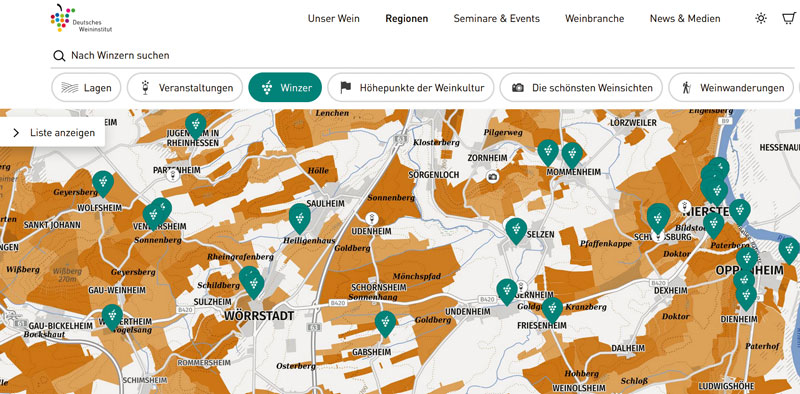Click the Osterberg vineyard label
Image resolution: width=800 pixels, height=394 pixels.
coord(296,366)
